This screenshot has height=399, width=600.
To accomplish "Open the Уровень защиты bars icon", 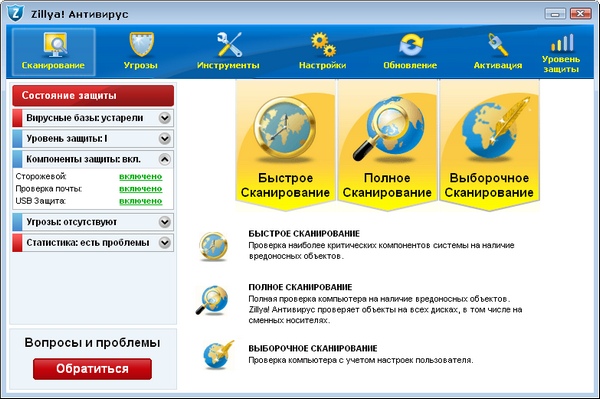I will [x=562, y=42].
